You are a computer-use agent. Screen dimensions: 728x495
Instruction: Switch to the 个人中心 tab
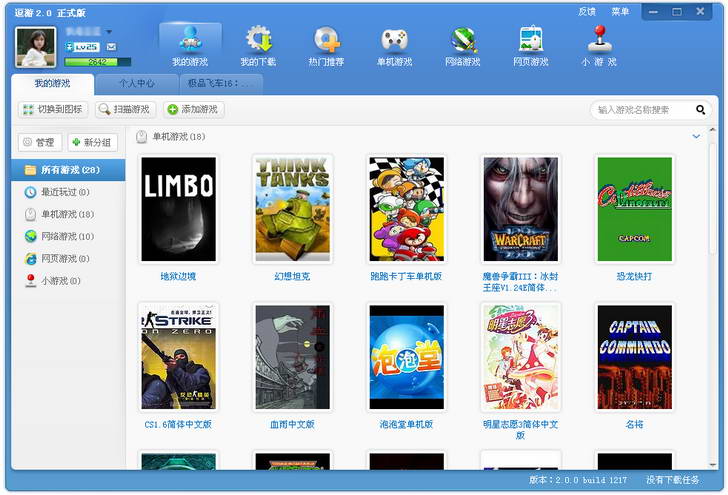(x=136, y=84)
